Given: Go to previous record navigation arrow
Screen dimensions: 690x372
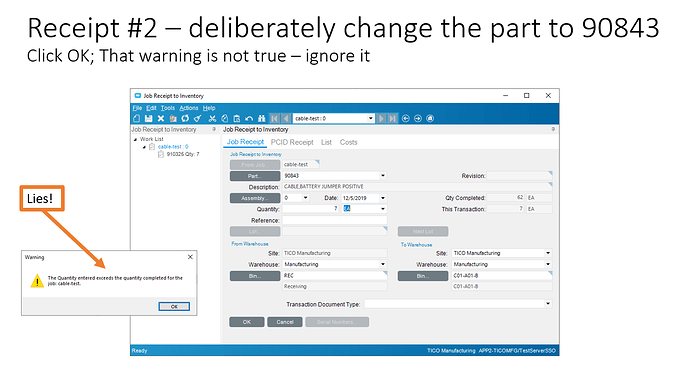Looking at the screenshot, I should [x=286, y=118].
